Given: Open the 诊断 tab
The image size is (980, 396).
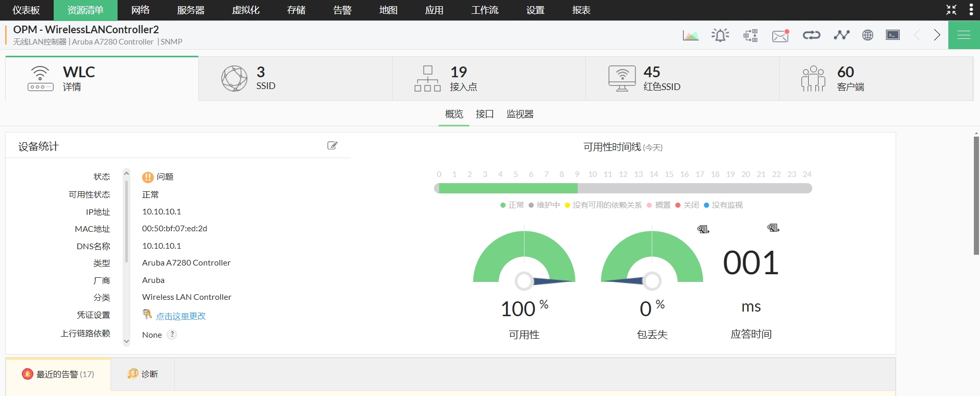Looking at the screenshot, I should tap(143, 374).
